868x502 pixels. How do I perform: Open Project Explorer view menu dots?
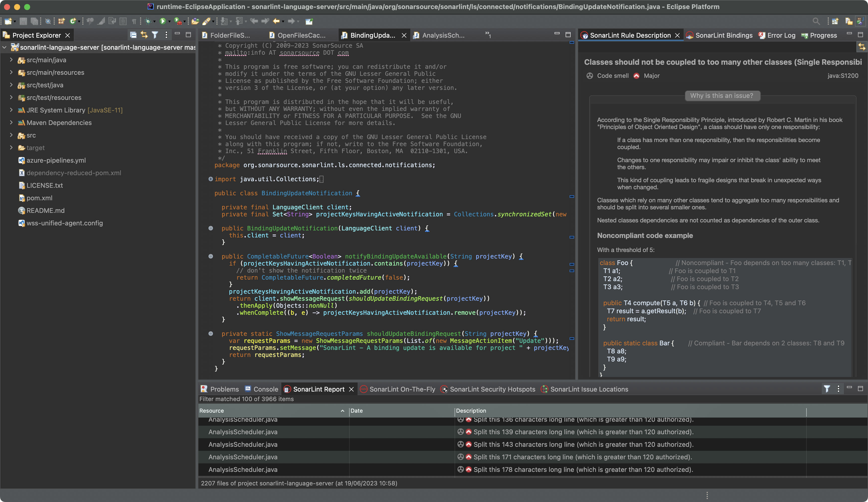point(166,35)
